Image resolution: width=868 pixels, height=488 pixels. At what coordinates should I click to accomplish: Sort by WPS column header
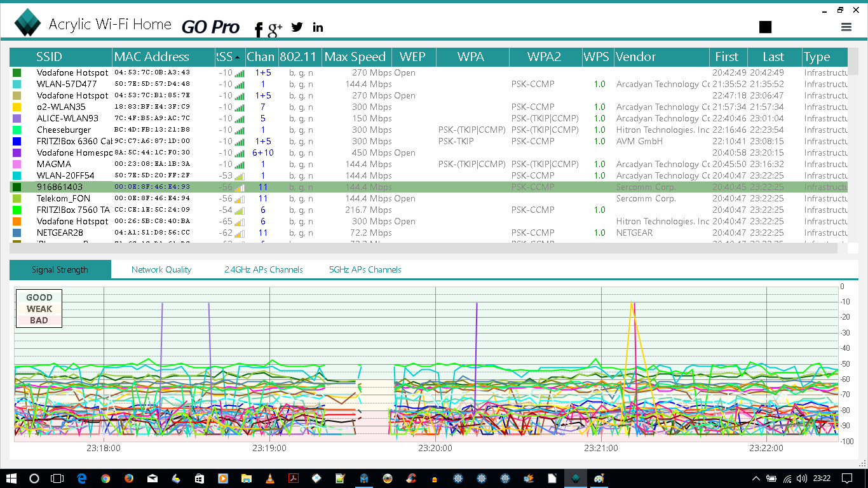click(x=597, y=57)
